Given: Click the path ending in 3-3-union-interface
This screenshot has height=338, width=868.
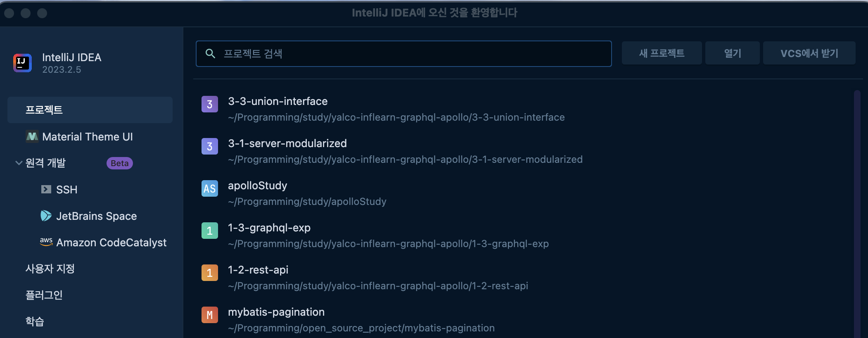Looking at the screenshot, I should (x=396, y=117).
